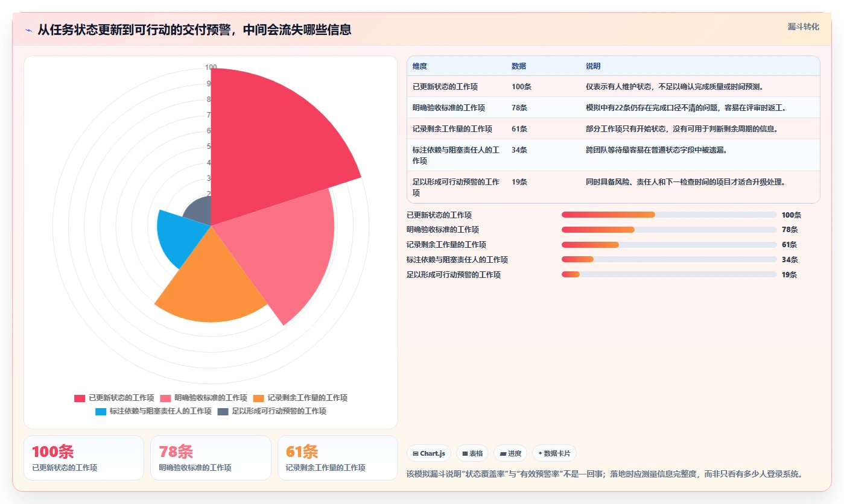Click the Chart.js chip
844x504 pixels.
pos(429,453)
